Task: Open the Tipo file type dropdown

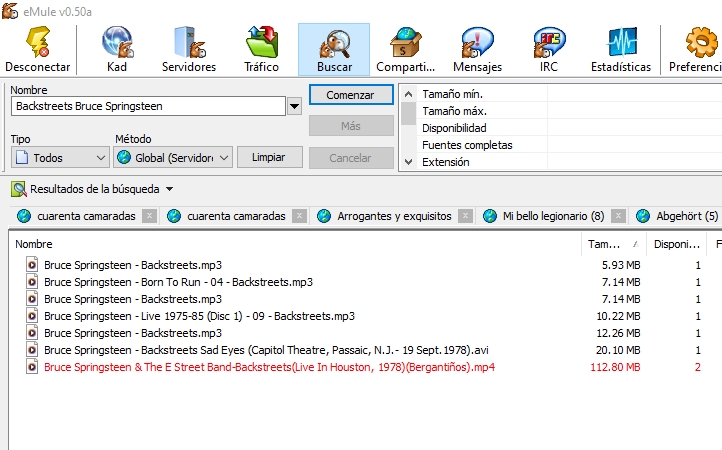Action: [60, 158]
